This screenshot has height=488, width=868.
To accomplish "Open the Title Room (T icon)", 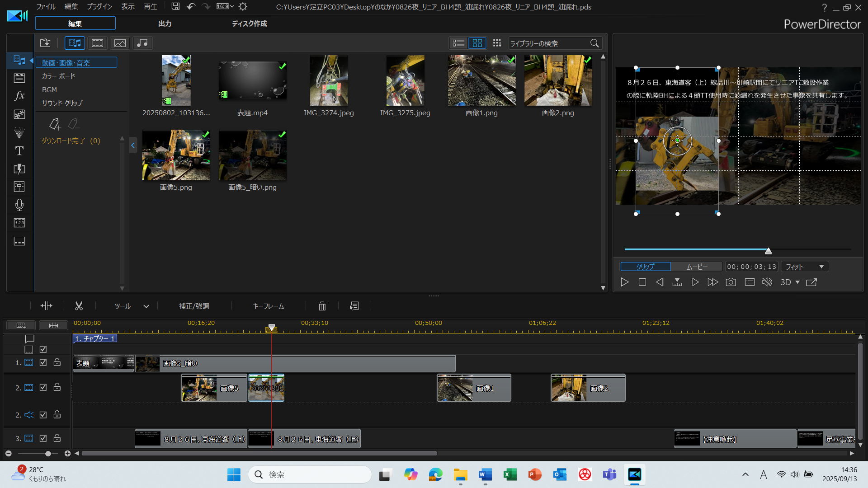I will click(19, 151).
